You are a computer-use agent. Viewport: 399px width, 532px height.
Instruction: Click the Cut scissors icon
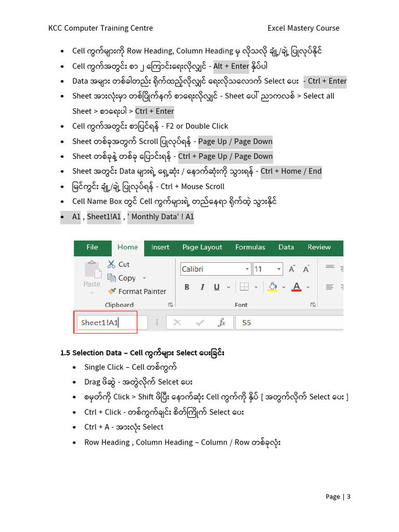[x=111, y=264]
